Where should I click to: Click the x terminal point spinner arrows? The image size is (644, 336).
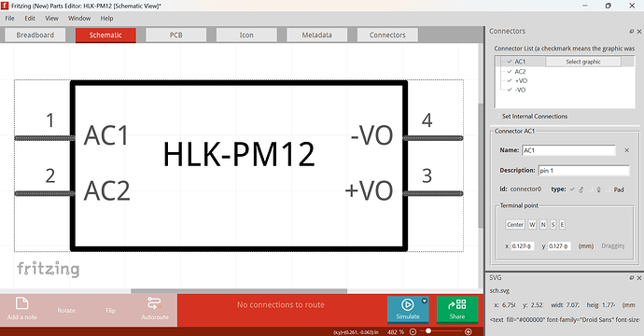coord(530,246)
